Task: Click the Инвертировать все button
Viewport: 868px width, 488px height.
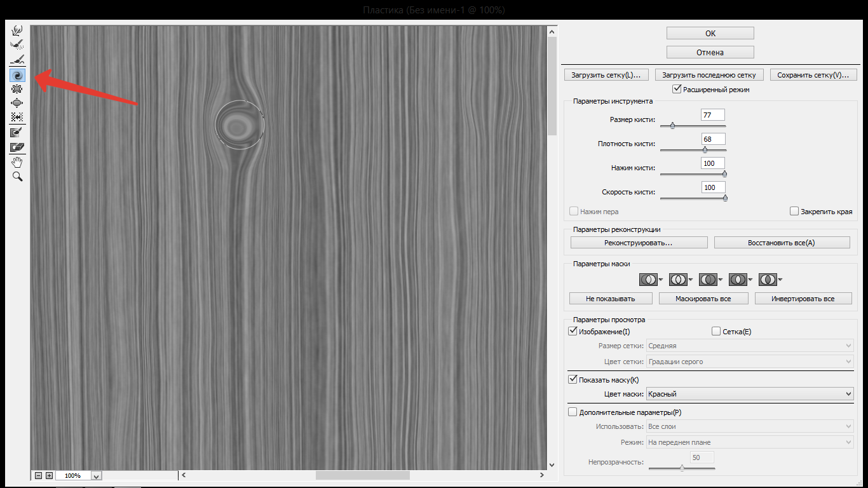Action: pyautogui.click(x=803, y=299)
